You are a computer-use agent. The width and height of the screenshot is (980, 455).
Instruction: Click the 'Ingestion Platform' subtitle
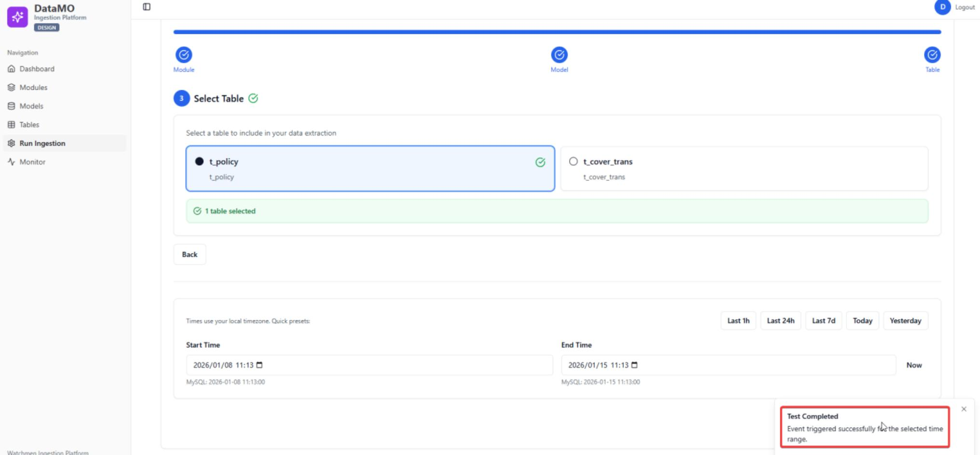pyautogui.click(x=60, y=18)
